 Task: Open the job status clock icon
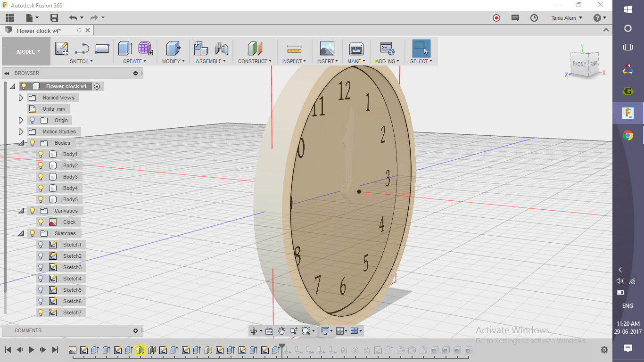534,18
